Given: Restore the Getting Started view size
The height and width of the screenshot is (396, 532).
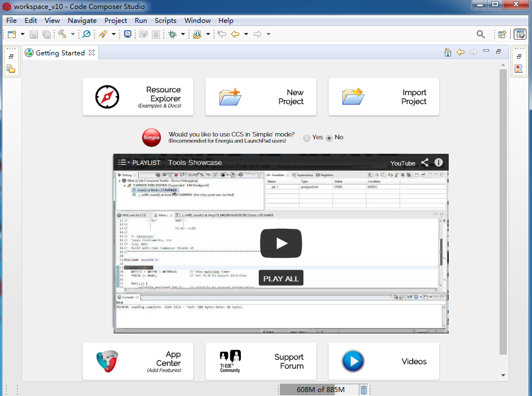Looking at the screenshot, I should tap(498, 51).
